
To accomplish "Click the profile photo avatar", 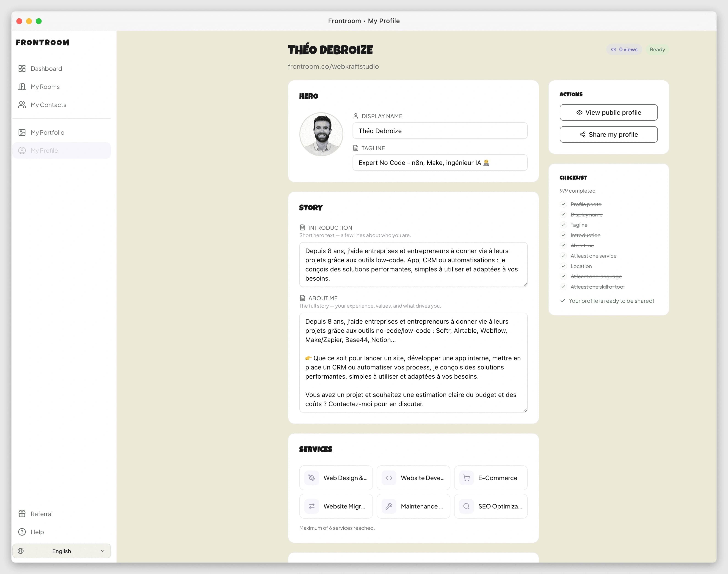I will pos(321,134).
